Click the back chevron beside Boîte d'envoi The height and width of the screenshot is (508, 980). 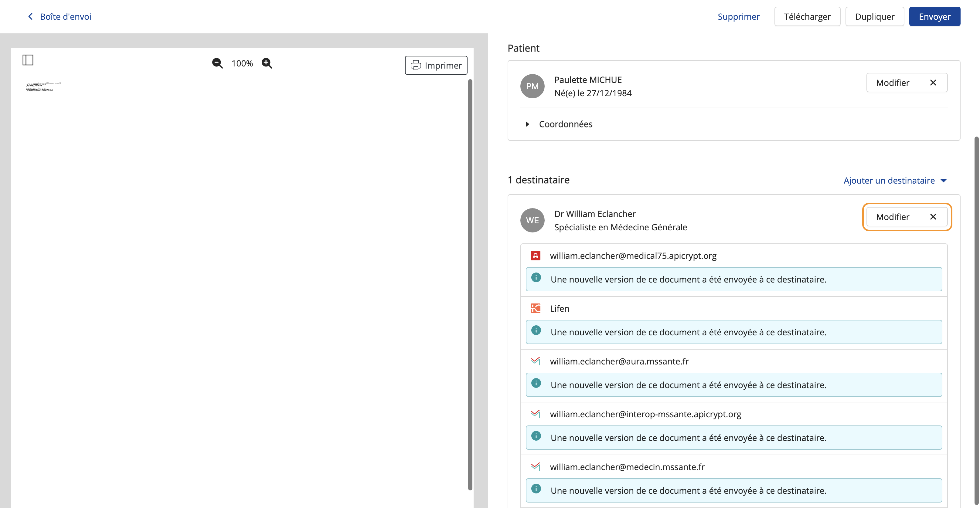pos(30,16)
